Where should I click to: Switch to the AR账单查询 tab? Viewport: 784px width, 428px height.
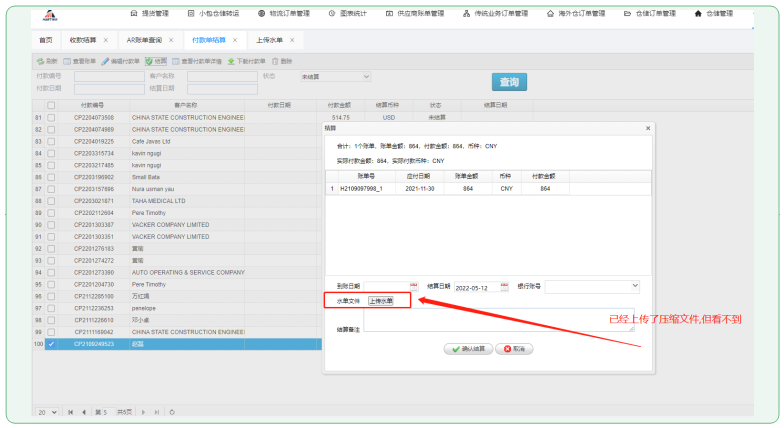tap(144, 39)
